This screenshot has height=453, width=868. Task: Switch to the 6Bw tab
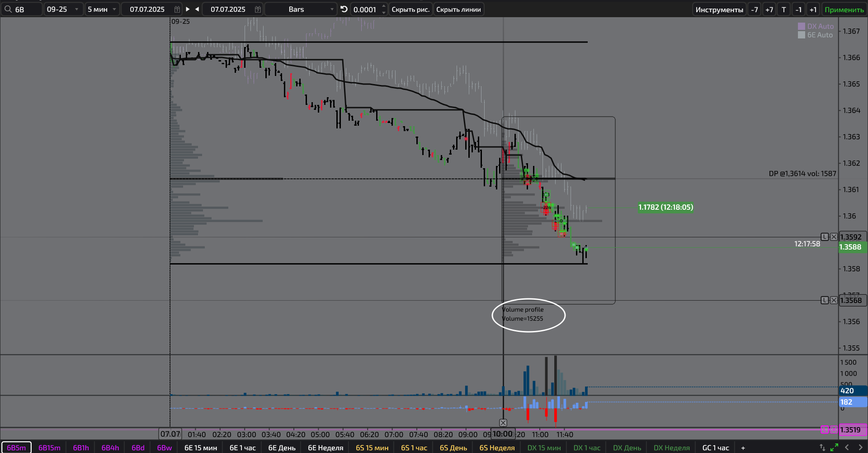pos(165,448)
